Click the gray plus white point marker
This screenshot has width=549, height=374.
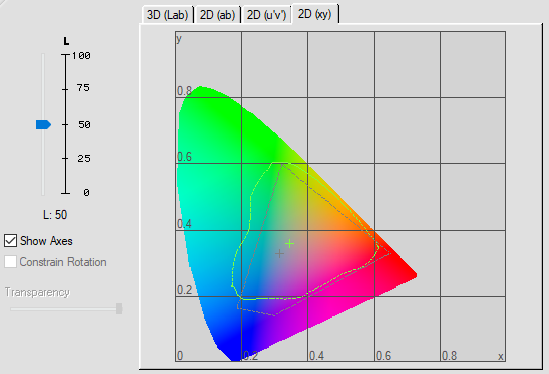279,253
